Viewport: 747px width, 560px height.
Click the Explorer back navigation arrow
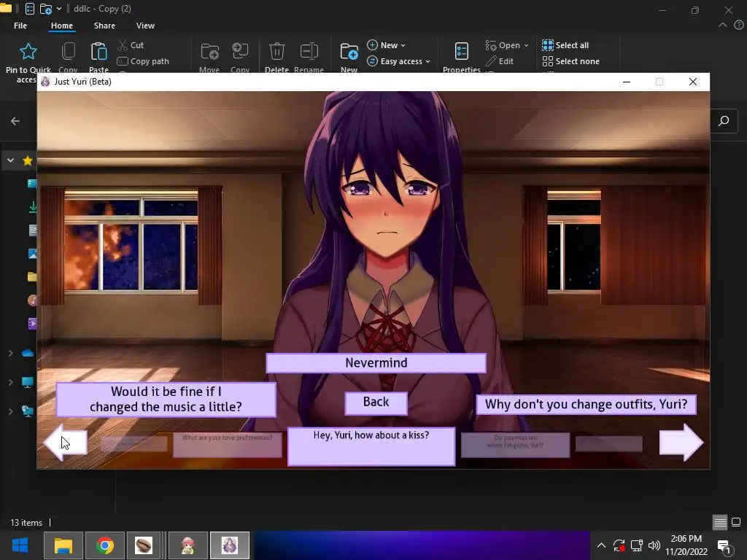pyautogui.click(x=15, y=122)
